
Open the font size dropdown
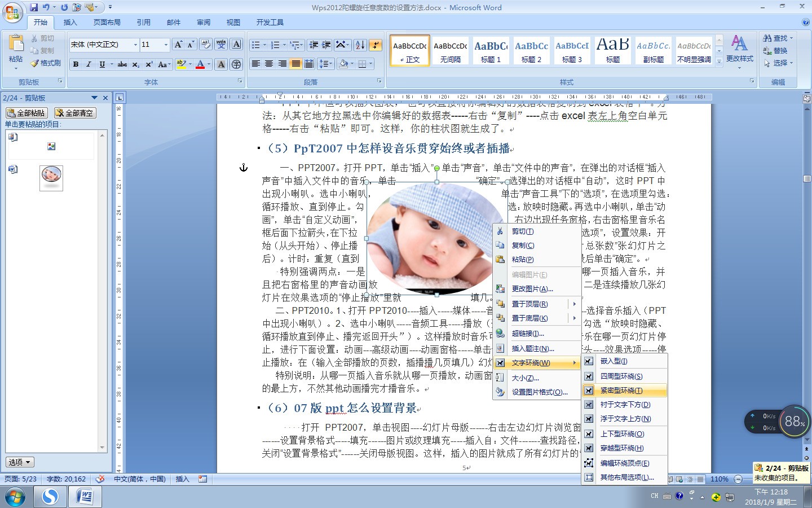point(166,45)
